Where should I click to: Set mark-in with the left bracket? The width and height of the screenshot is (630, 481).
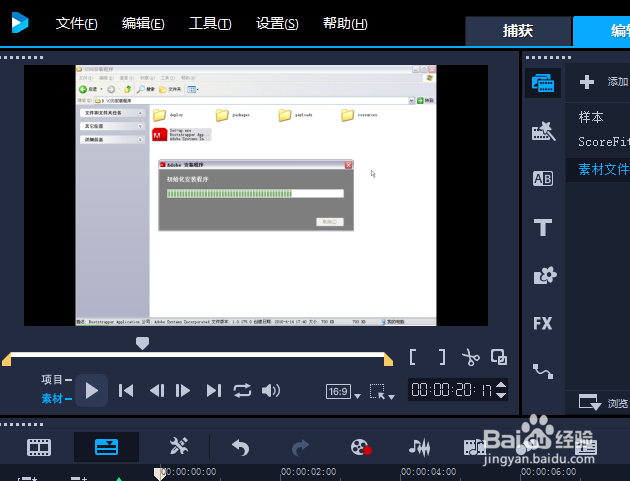coord(412,357)
